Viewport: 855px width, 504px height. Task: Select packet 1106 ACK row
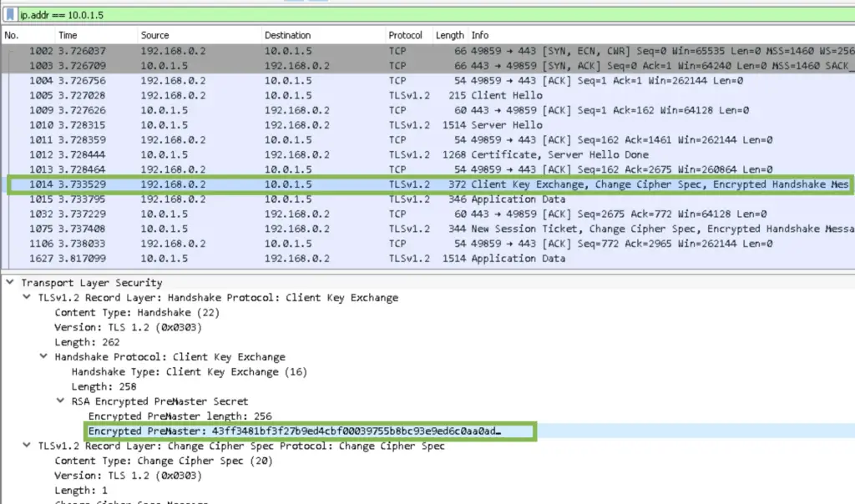(428, 244)
